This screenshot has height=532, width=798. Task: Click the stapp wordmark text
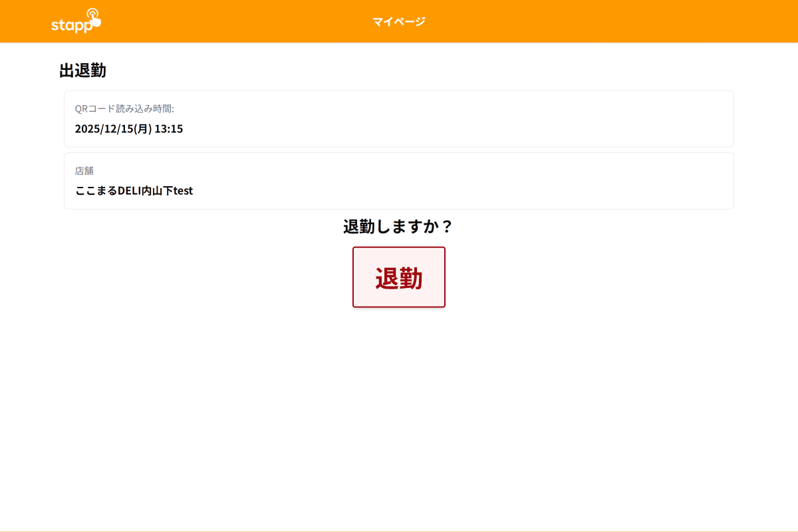tap(70, 26)
